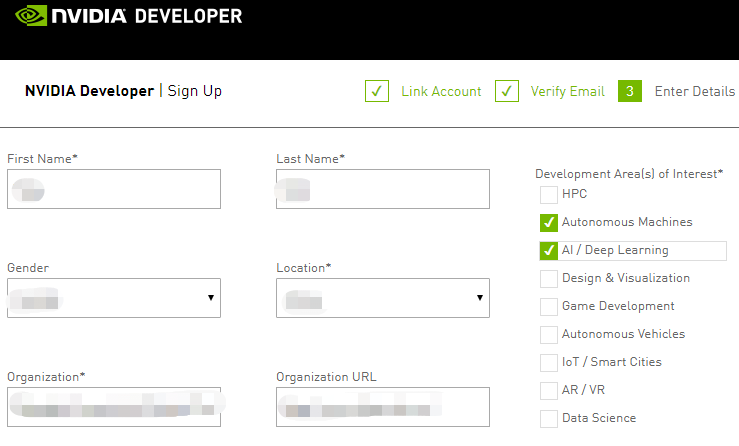This screenshot has height=446, width=739.
Task: Click the 'Location*' label
Action: (x=304, y=268)
